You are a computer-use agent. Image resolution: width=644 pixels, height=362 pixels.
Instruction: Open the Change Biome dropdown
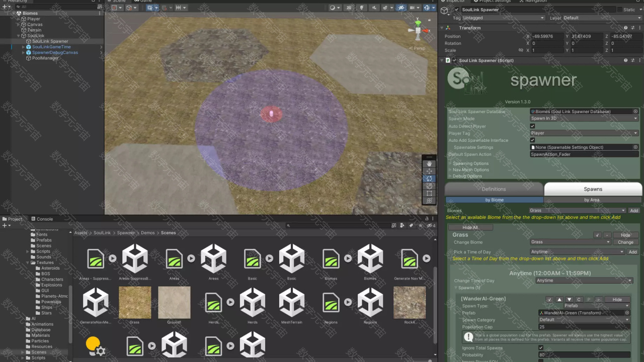[x=571, y=242]
